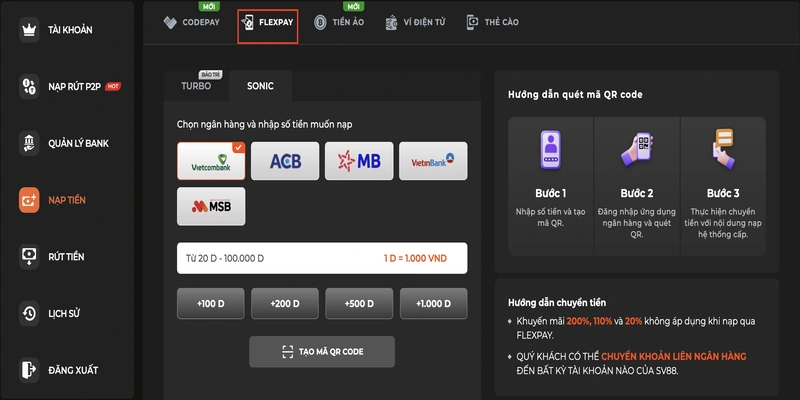
Task: Select VietinBank bank option
Action: coord(433,160)
